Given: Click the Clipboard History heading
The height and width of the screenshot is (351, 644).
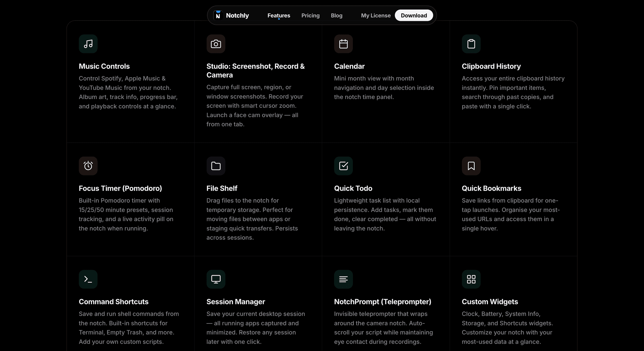Looking at the screenshot, I should 491,66.
